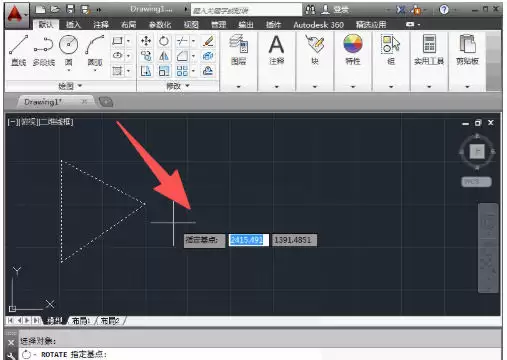Activate the Erase tool in Modify panel
Viewport: 507px width, 360px height.
208,41
